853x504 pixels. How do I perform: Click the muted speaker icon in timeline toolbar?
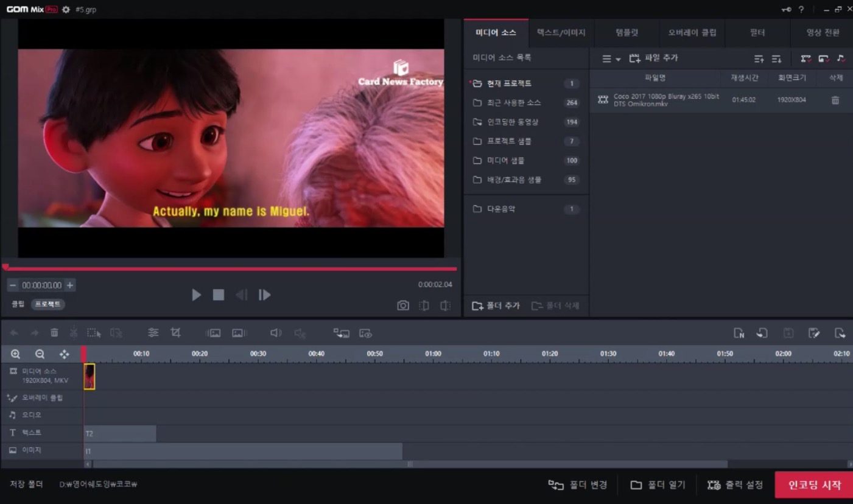point(300,333)
